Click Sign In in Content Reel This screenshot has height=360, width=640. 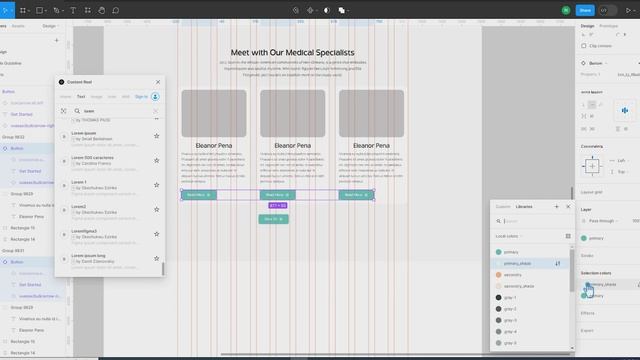(141, 97)
